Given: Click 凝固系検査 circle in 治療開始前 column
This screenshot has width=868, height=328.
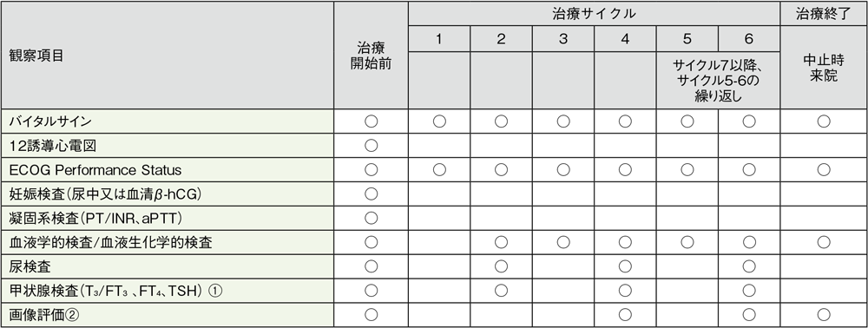Looking at the screenshot, I should (x=371, y=218).
